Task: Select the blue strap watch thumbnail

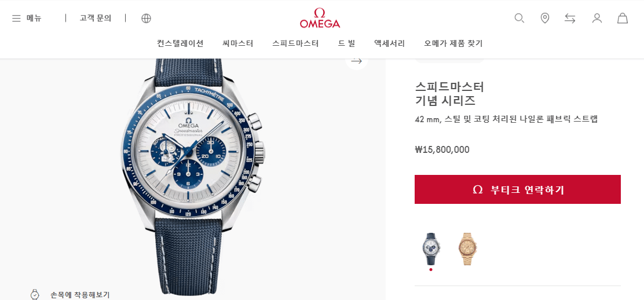Action: [x=431, y=248]
